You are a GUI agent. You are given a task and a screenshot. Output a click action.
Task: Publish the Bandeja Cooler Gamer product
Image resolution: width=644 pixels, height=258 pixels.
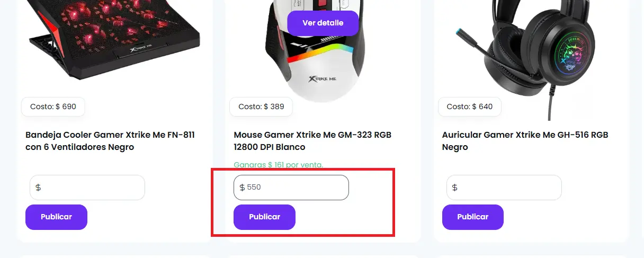56,217
